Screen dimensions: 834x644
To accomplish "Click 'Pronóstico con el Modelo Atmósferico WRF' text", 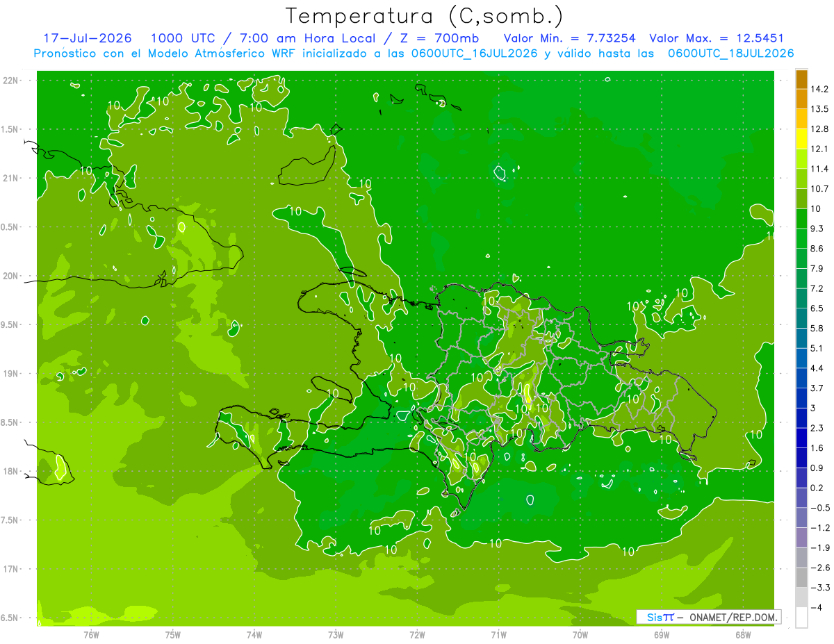I will (165, 53).
